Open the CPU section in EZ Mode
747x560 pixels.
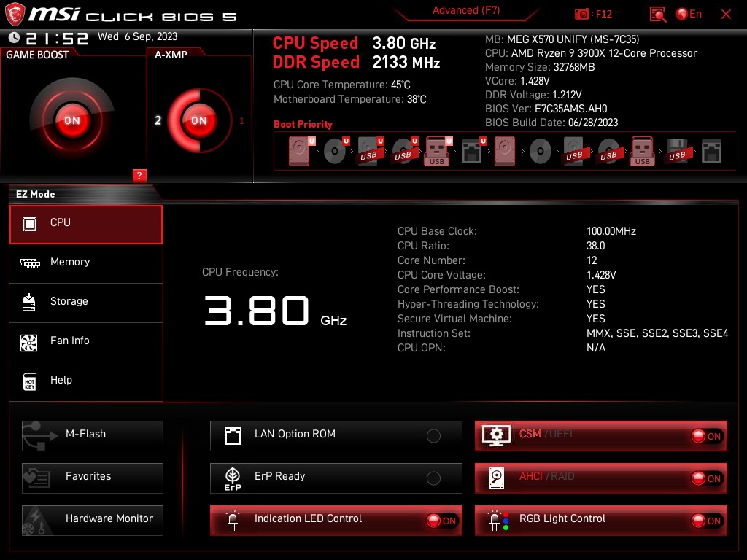pos(86,225)
